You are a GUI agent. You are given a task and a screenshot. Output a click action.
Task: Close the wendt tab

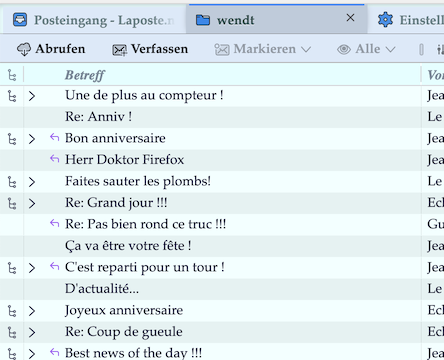coord(350,18)
